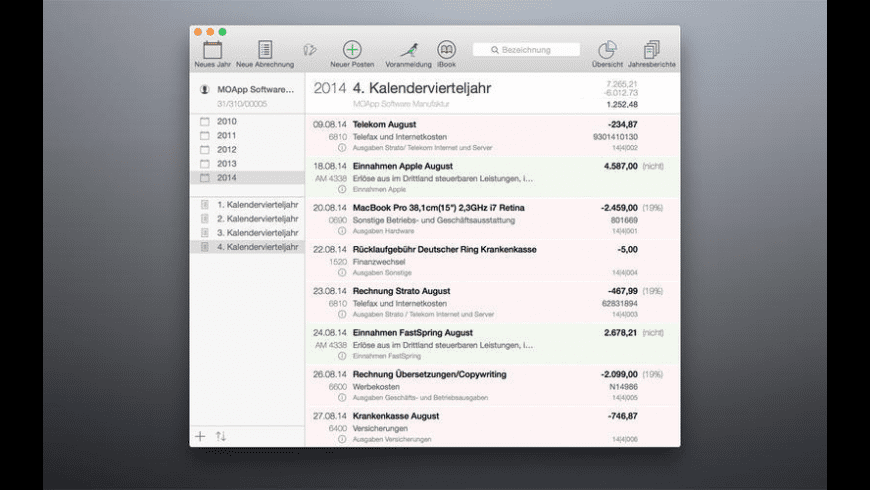Viewport: 870px width, 490px height.
Task: Click the Finanzwechsel category text
Action: [x=379, y=262]
